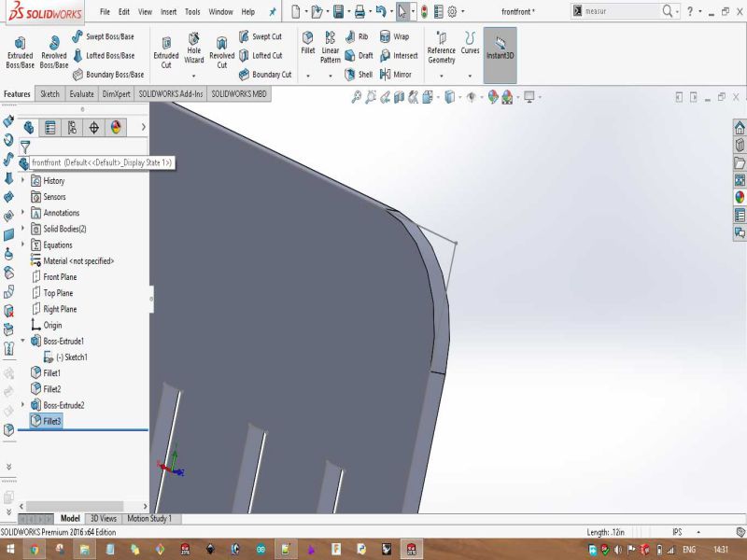
Task: Open the DisplayManager tab icon
Action: click(x=116, y=127)
